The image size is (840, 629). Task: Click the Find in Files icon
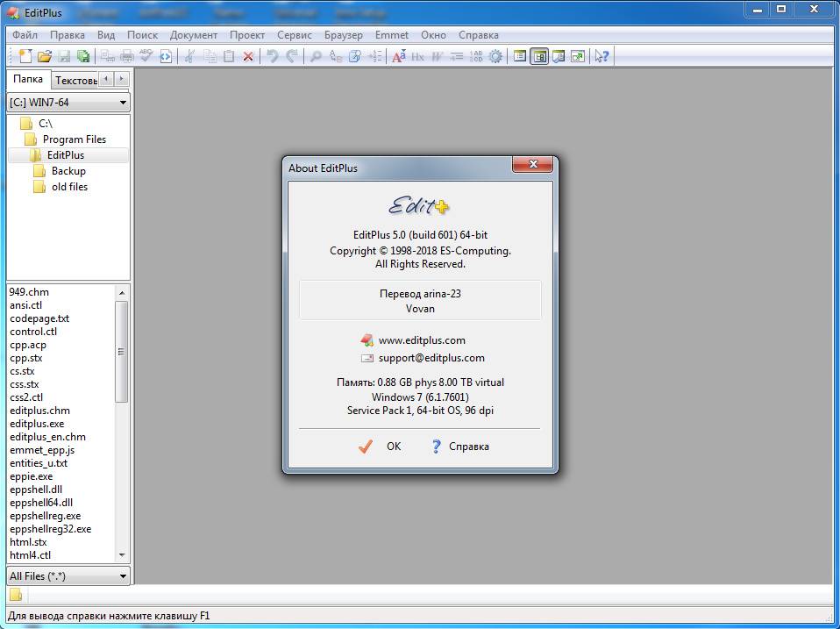(x=354, y=56)
